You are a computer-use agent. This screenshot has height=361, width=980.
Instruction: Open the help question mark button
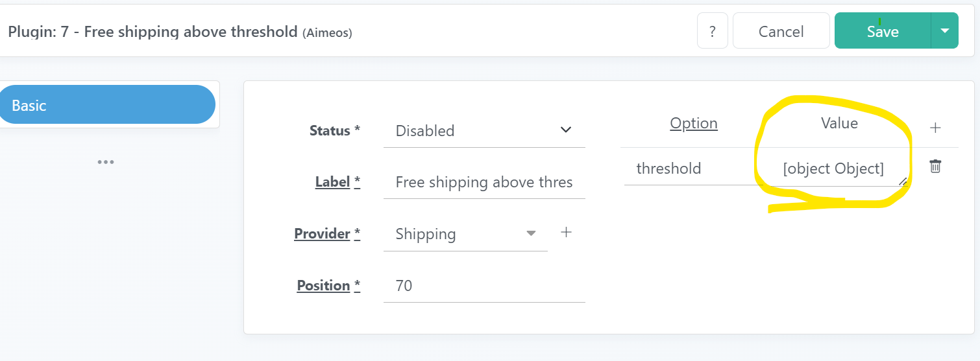click(713, 31)
